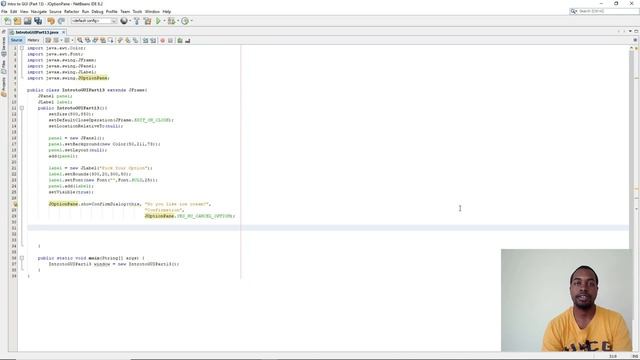Click the Debug Project toolbar icon
Image resolution: width=640 pixels, height=360 pixels.
[171, 21]
